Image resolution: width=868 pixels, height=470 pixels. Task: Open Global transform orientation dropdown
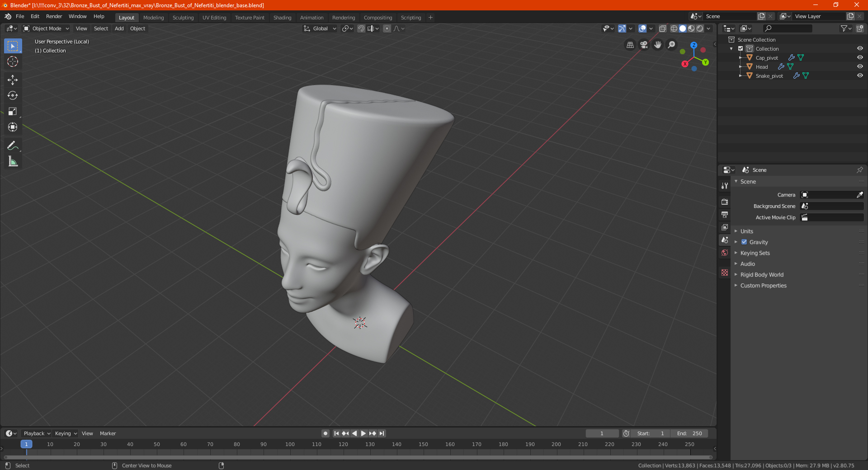click(320, 28)
